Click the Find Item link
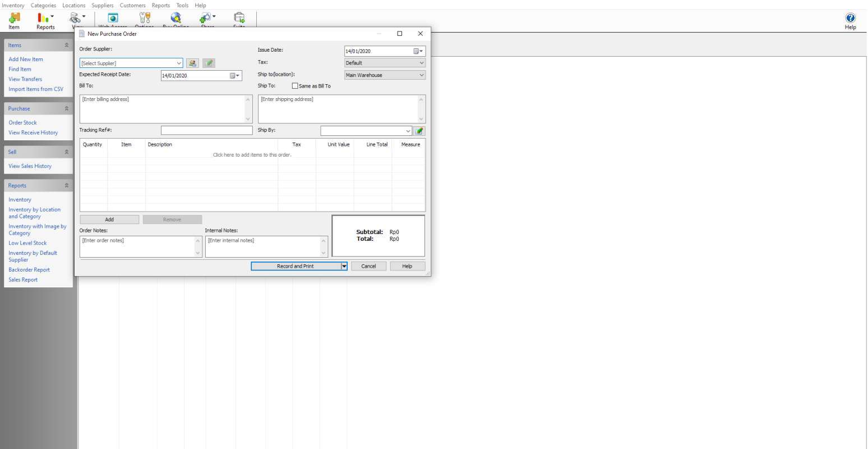Screen dimensions: 868x449 [x=20, y=69]
